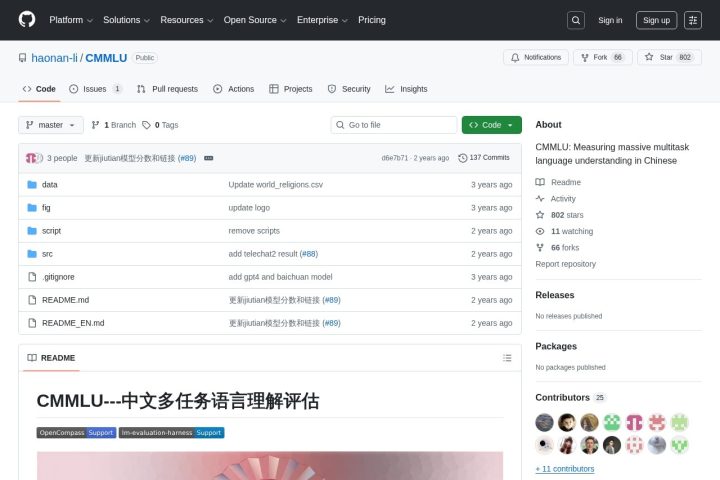The image size is (720, 480).
Task: Switch to the Code tab
Action: 39,89
